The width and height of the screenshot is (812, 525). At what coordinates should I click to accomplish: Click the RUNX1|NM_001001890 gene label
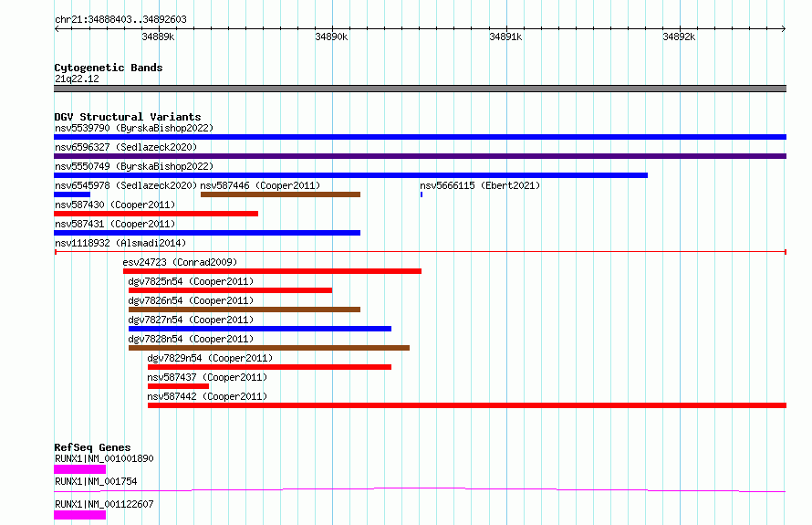104,458
